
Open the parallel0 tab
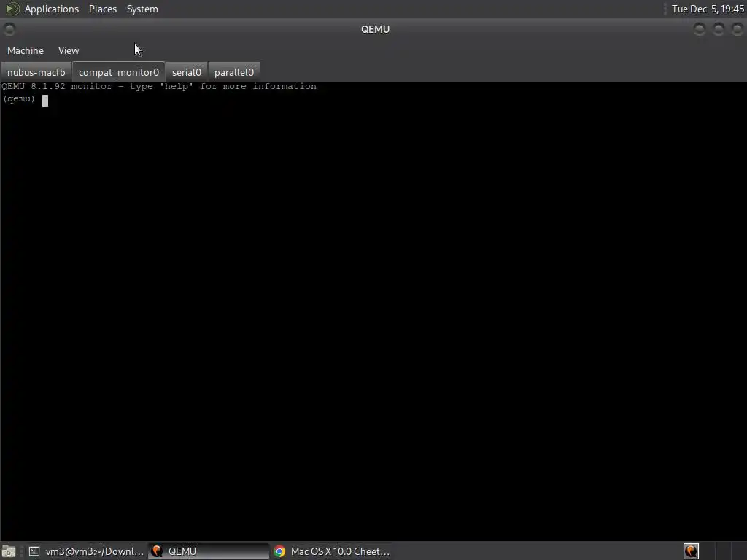pos(234,72)
